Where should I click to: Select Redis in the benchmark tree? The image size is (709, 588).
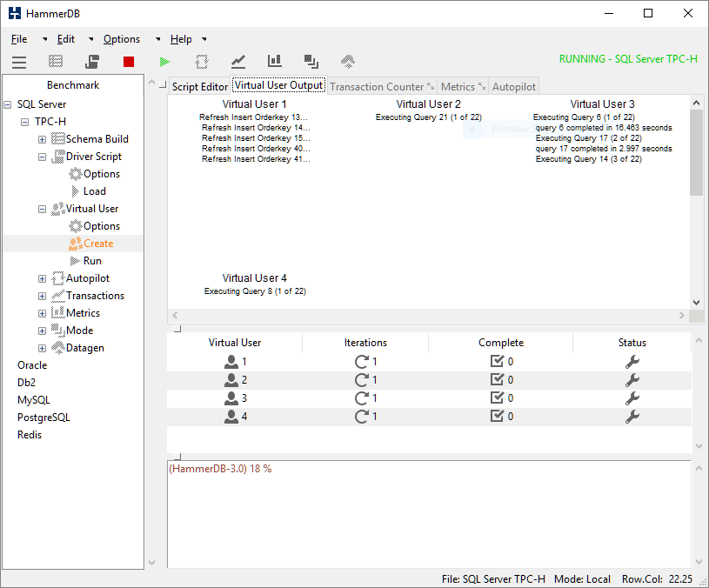(x=30, y=435)
